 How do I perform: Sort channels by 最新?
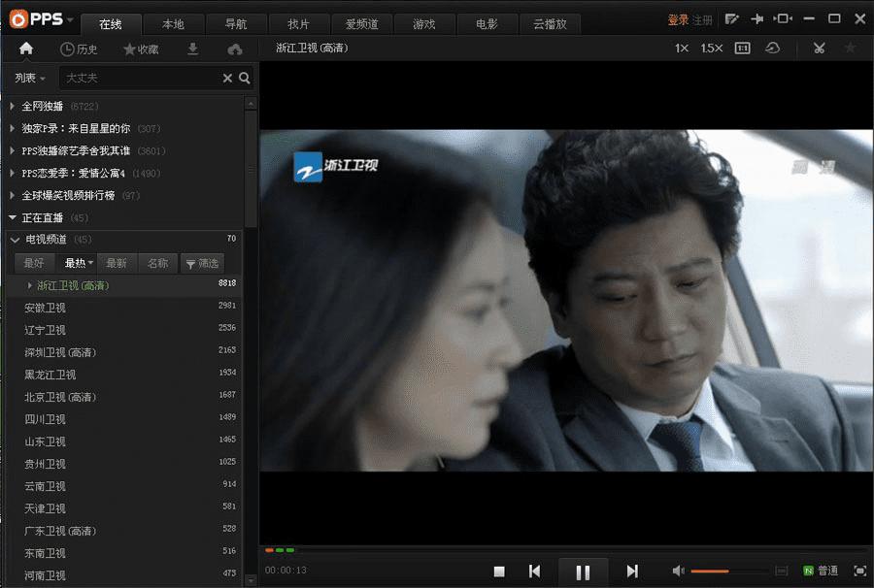point(116,263)
